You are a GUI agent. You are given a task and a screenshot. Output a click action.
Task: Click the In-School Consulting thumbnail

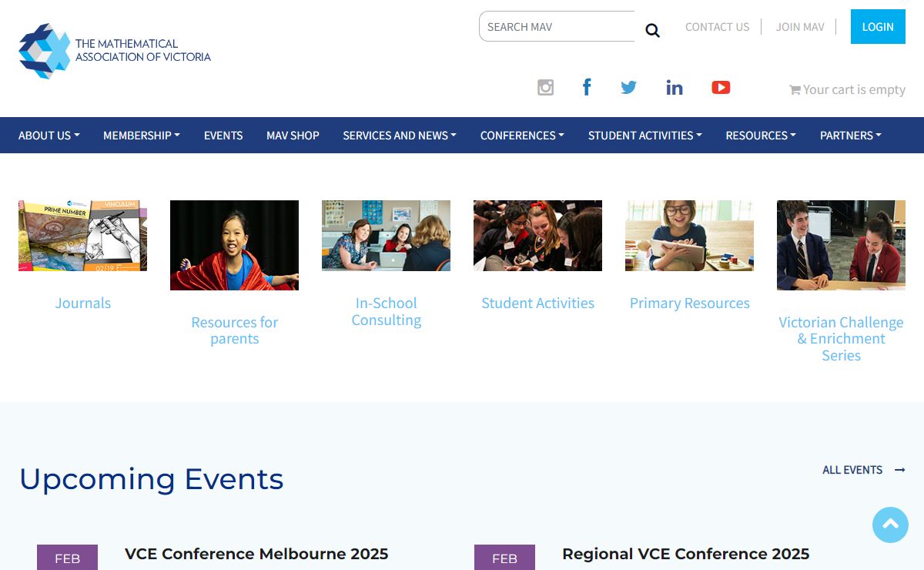386,236
